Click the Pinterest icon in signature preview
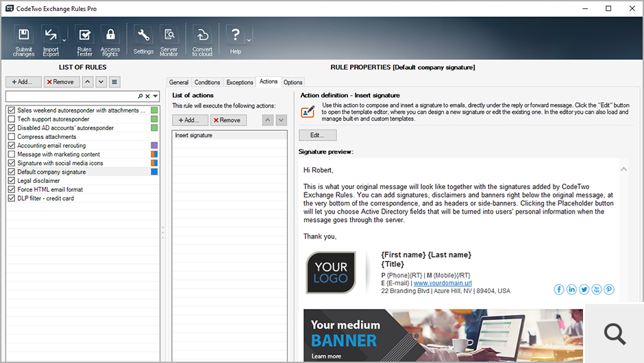This screenshot has width=644, height=363. click(x=609, y=290)
